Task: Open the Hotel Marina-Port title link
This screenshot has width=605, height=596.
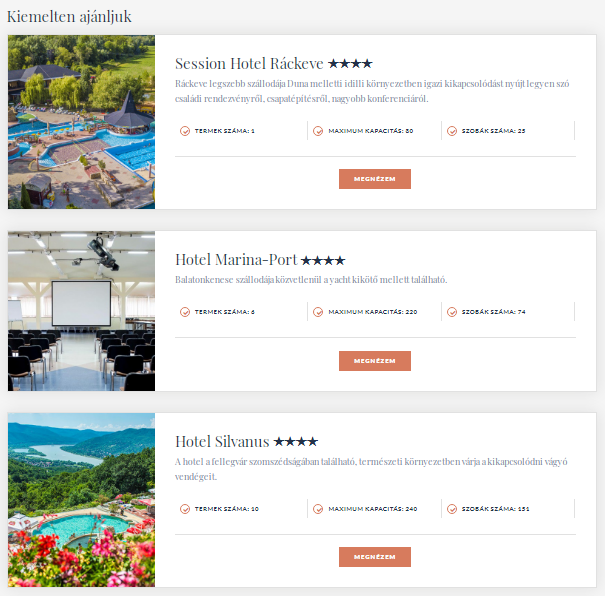Action: pyautogui.click(x=236, y=260)
